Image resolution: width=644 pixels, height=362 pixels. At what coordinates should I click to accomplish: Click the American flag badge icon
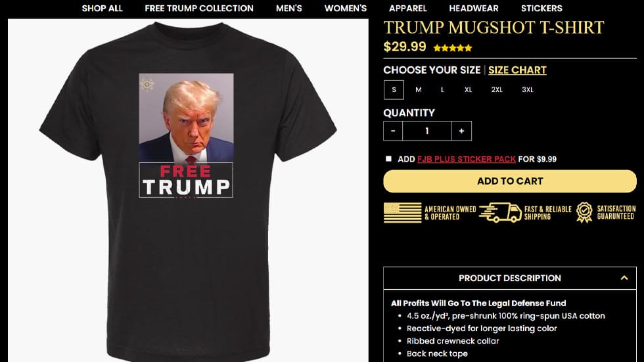coord(402,213)
